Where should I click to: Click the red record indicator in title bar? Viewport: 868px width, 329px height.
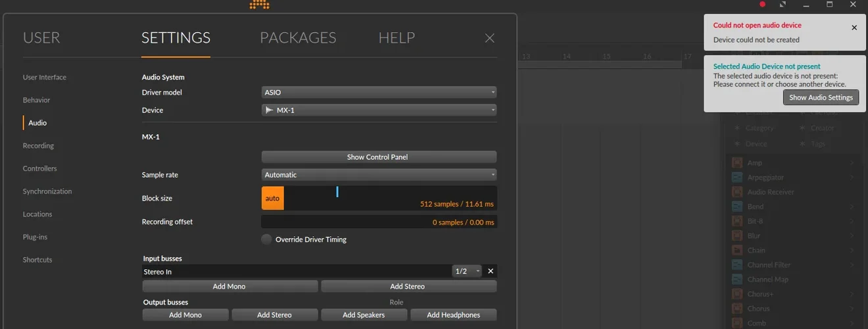(x=763, y=5)
